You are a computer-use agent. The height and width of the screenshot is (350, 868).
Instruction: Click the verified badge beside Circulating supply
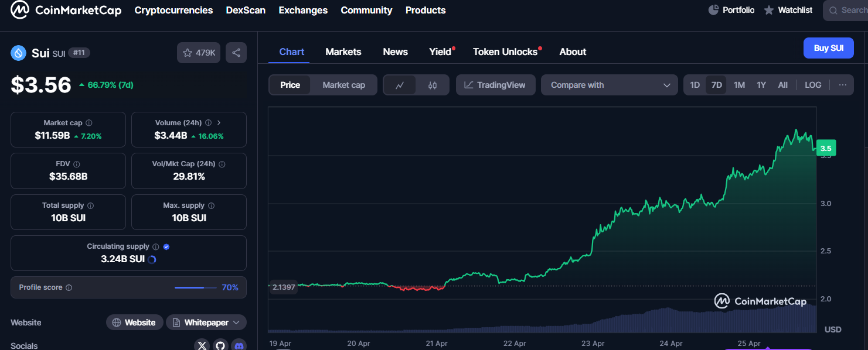[166, 247]
